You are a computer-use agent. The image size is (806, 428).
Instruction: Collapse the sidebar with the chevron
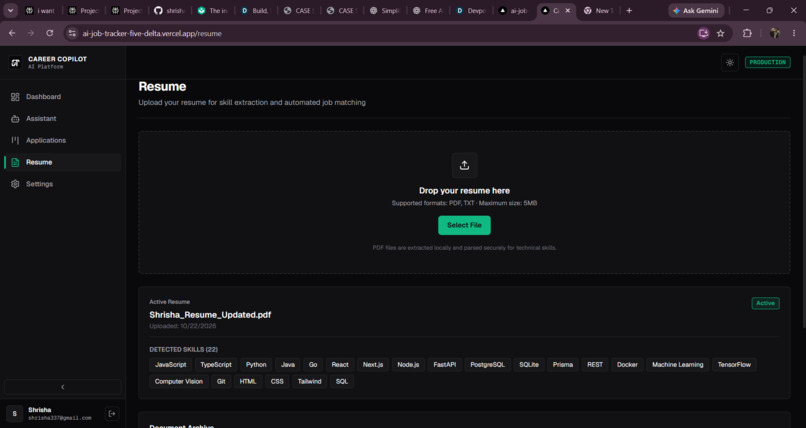click(x=63, y=387)
